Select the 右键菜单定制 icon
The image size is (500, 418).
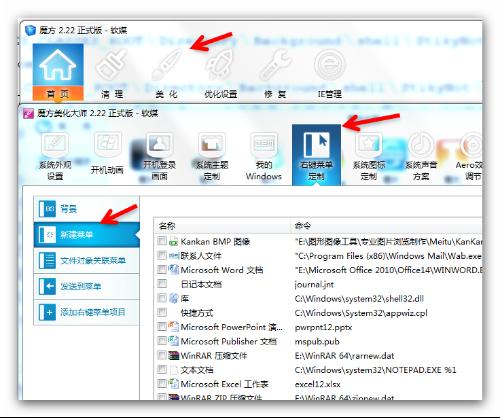(316, 155)
